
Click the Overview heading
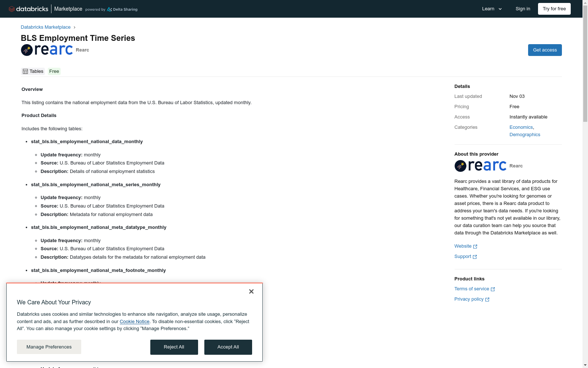(32, 89)
